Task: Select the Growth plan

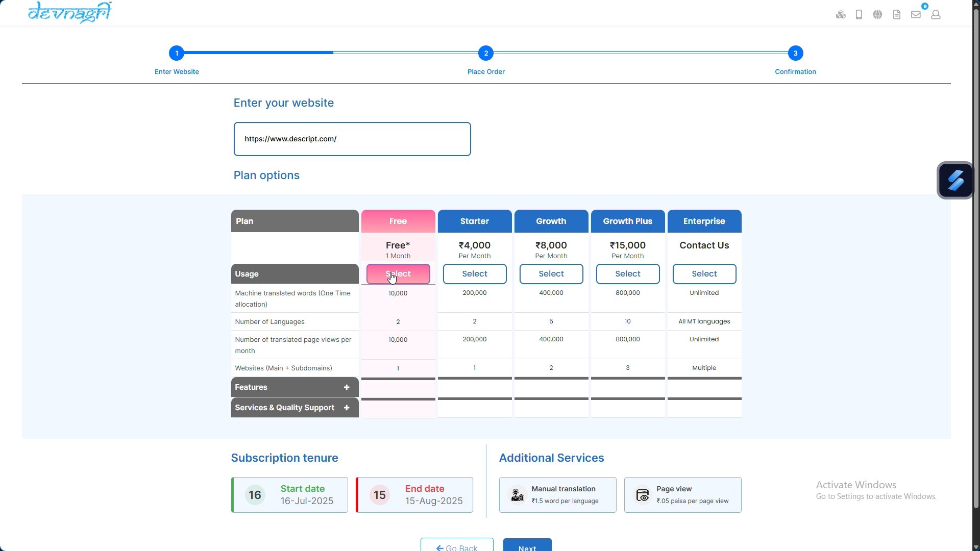Action: (551, 274)
